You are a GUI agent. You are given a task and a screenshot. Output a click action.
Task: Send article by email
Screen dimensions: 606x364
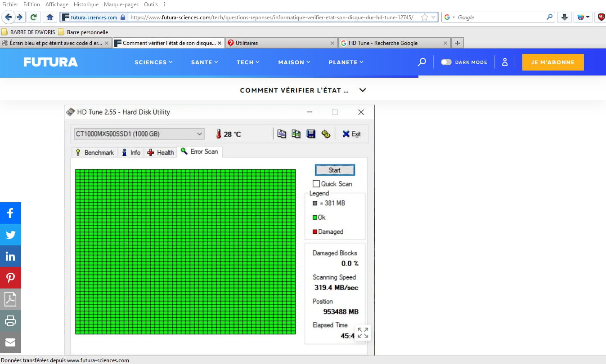[x=10, y=342]
